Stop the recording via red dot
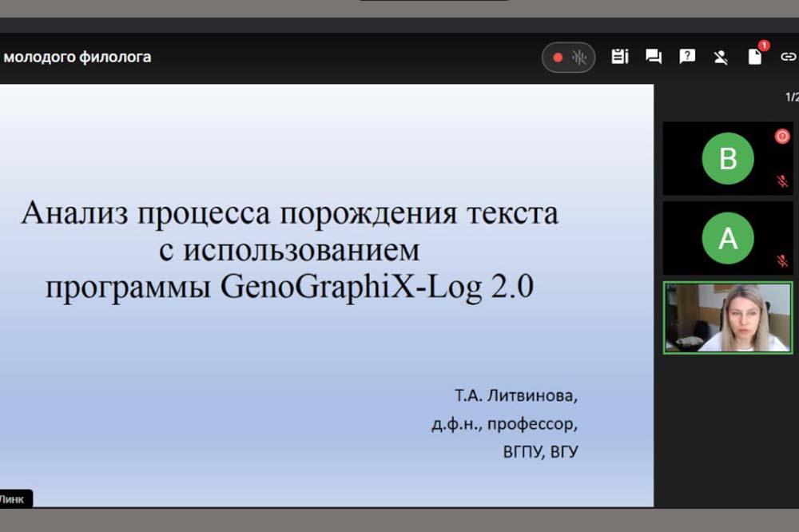This screenshot has width=799, height=532. tap(558, 58)
